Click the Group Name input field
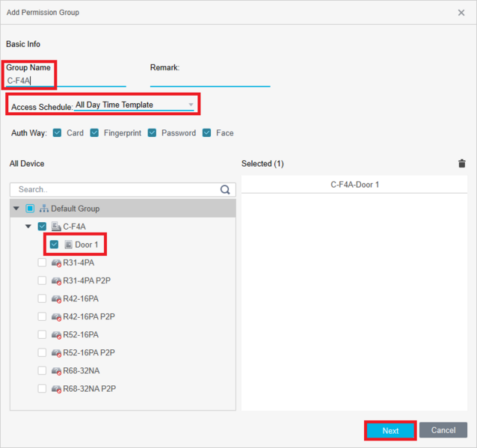 tap(66, 81)
